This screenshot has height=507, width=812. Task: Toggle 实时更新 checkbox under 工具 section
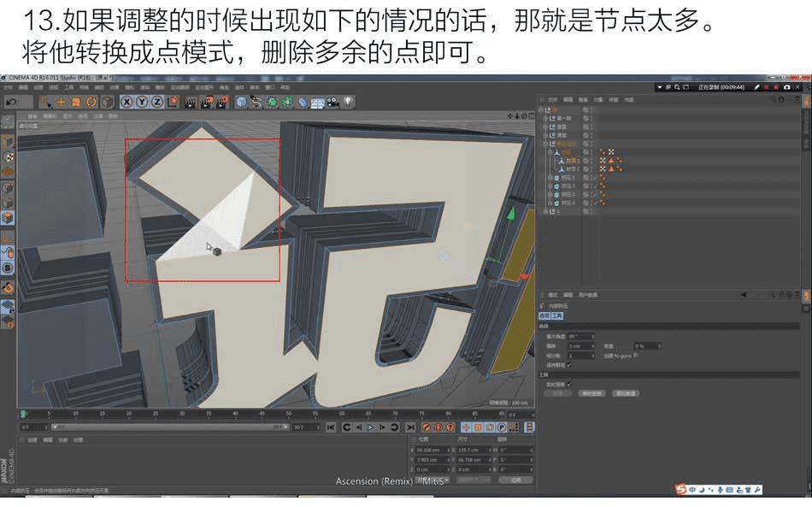pos(569,384)
